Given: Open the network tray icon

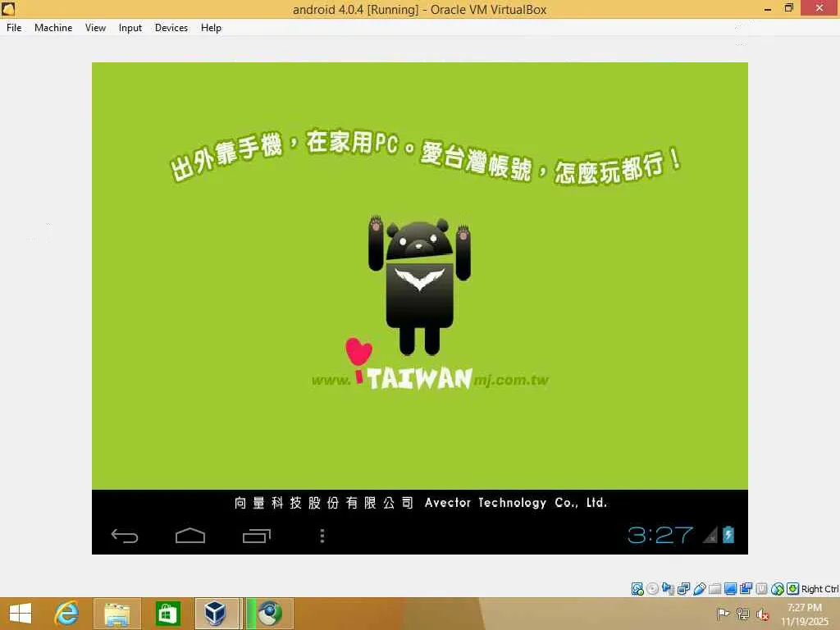Looking at the screenshot, I should (742, 614).
